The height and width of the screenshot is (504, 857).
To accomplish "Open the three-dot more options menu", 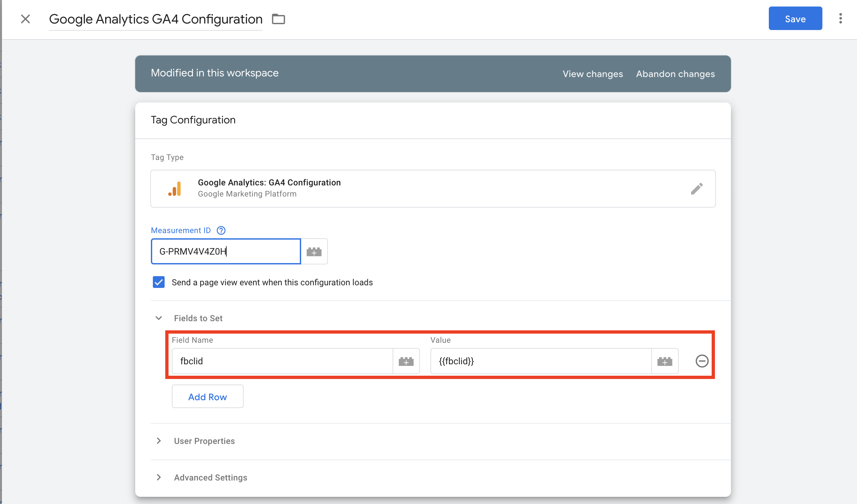I will click(x=840, y=18).
